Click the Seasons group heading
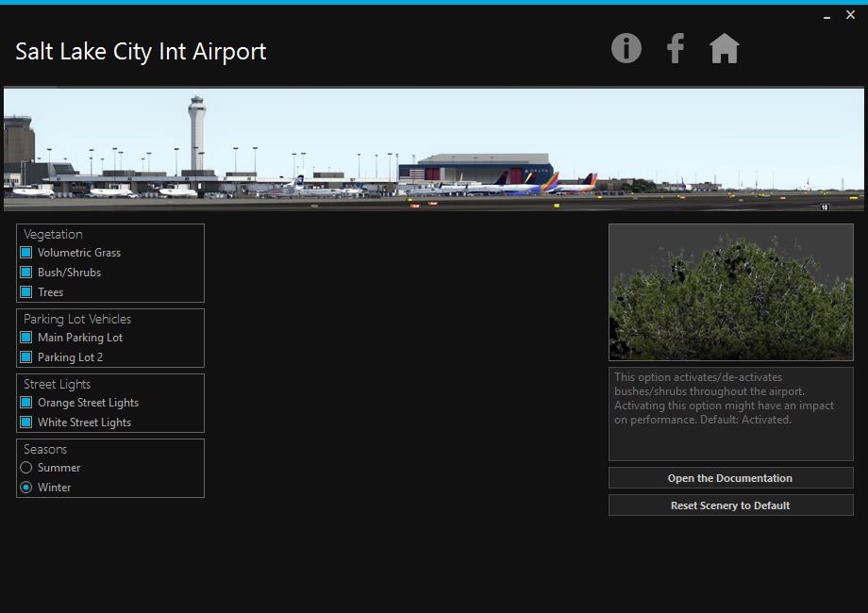Viewport: 868px width, 613px height. (45, 449)
